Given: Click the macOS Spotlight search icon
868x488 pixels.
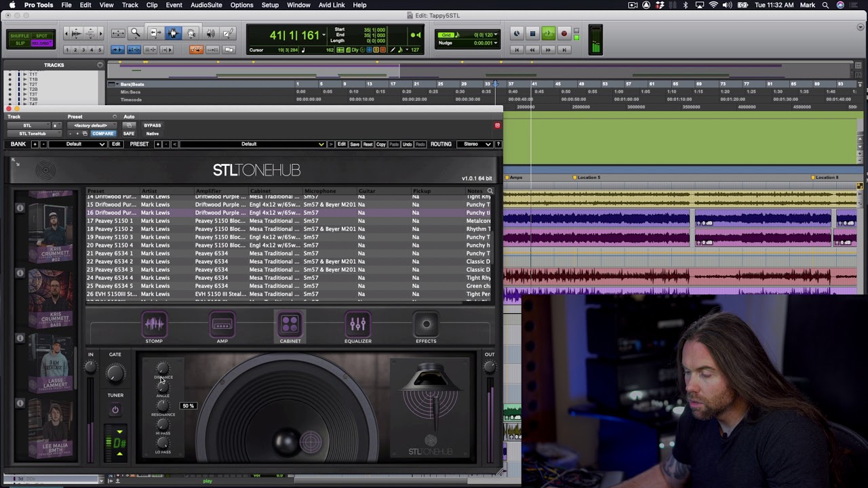Looking at the screenshot, I should (825, 5).
